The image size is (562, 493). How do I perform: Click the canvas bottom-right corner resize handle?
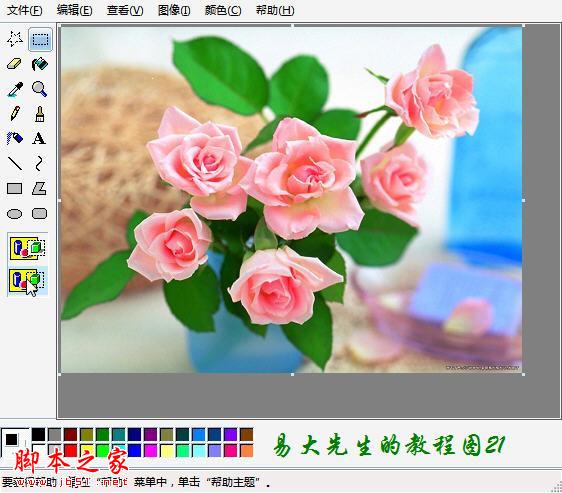coord(524,374)
